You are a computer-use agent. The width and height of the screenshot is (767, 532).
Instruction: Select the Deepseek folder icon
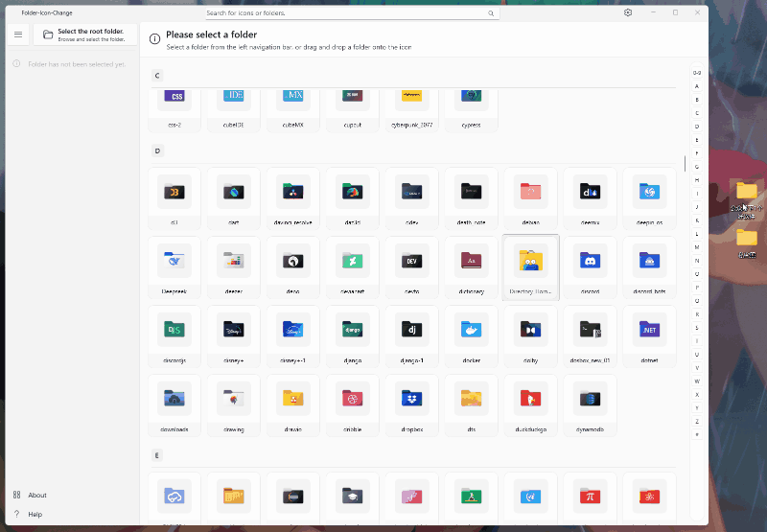(174, 267)
